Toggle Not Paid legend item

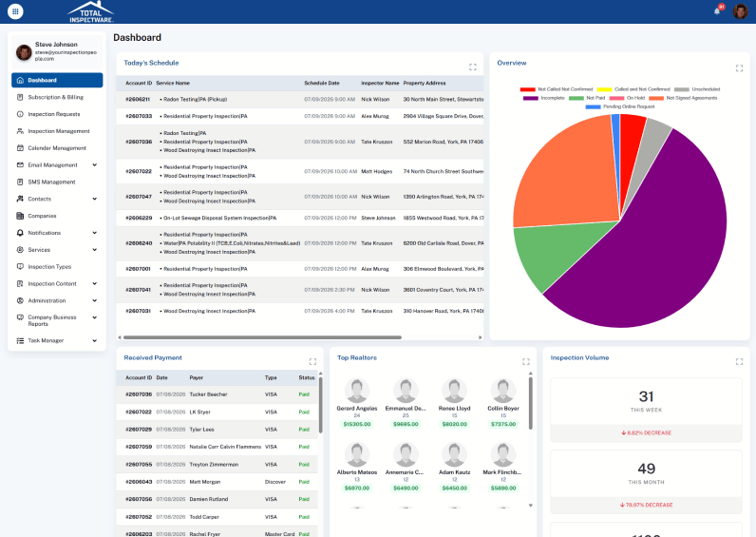pyautogui.click(x=587, y=98)
